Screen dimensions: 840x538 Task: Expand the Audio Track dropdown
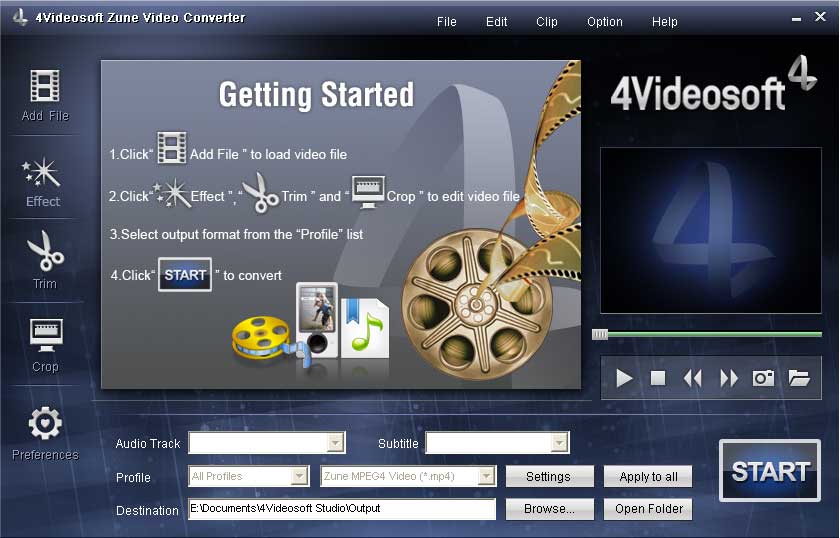pos(336,442)
